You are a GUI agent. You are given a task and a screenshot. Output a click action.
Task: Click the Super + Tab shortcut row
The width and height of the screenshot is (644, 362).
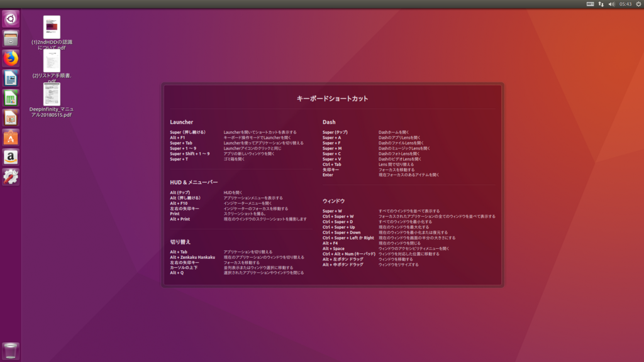236,143
